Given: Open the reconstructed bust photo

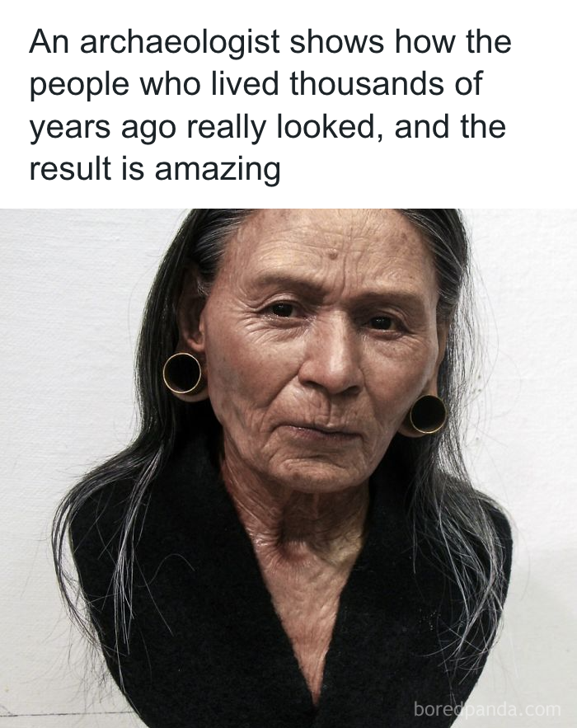Looking at the screenshot, I should [288, 468].
